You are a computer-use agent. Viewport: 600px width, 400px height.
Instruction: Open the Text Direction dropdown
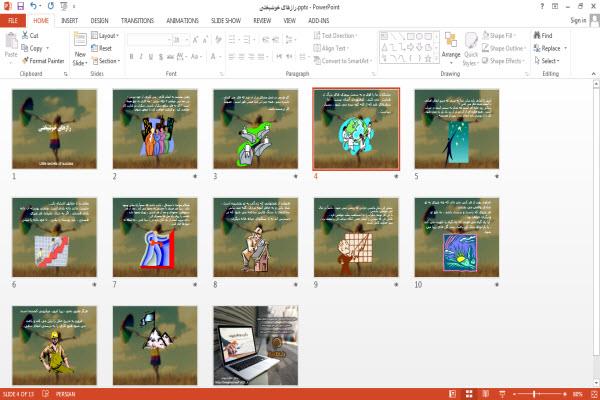tap(335, 36)
